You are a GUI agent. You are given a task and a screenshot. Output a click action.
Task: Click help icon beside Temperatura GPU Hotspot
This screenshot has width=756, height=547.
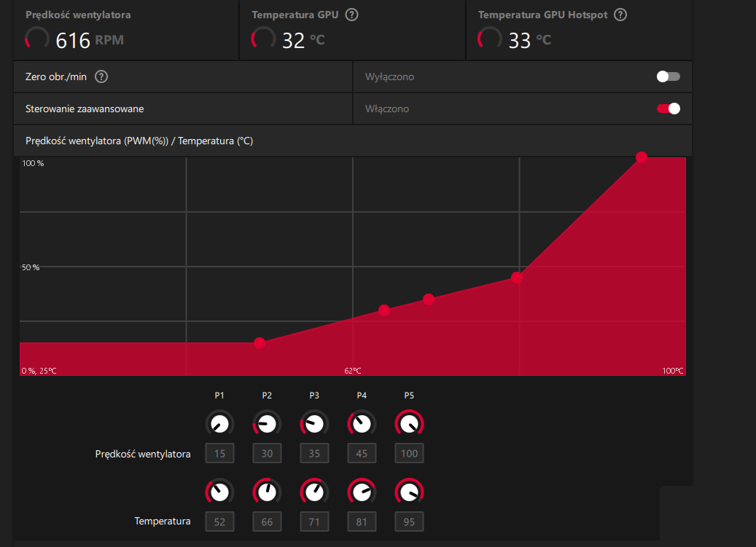(x=620, y=15)
